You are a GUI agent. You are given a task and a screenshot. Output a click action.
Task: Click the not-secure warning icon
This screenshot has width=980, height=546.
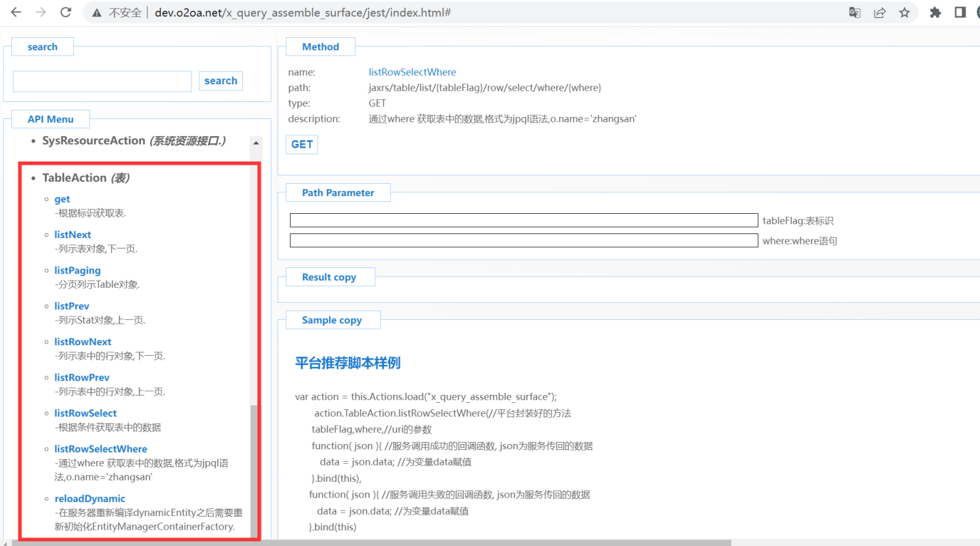tap(97, 13)
